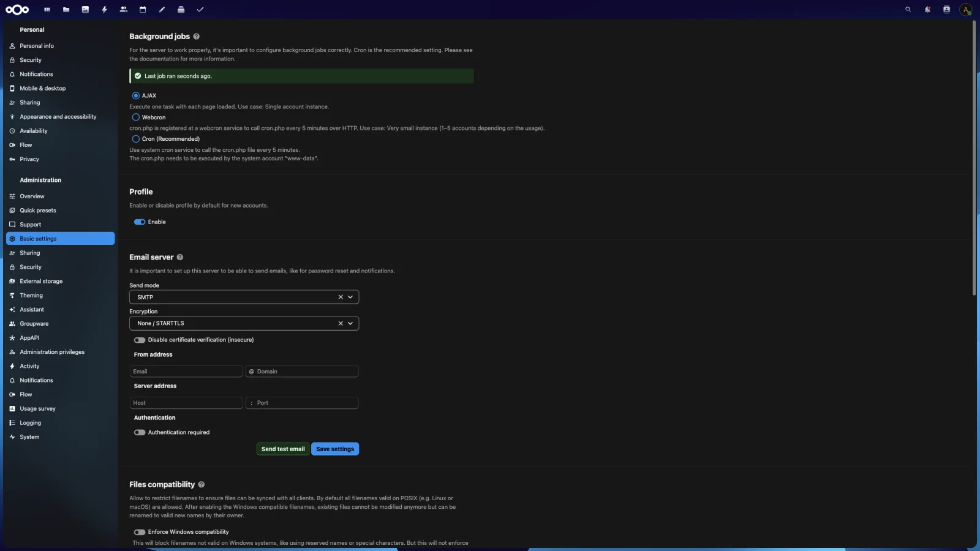The image size is (980, 551).
Task: Open unified search magnifier icon
Action: (x=908, y=9)
